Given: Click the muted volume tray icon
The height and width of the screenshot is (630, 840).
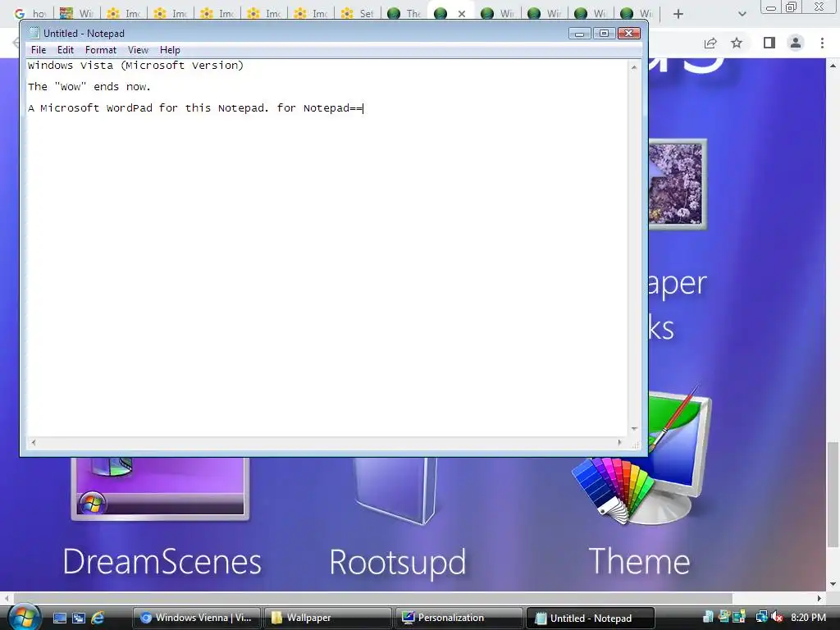Looking at the screenshot, I should [778, 617].
